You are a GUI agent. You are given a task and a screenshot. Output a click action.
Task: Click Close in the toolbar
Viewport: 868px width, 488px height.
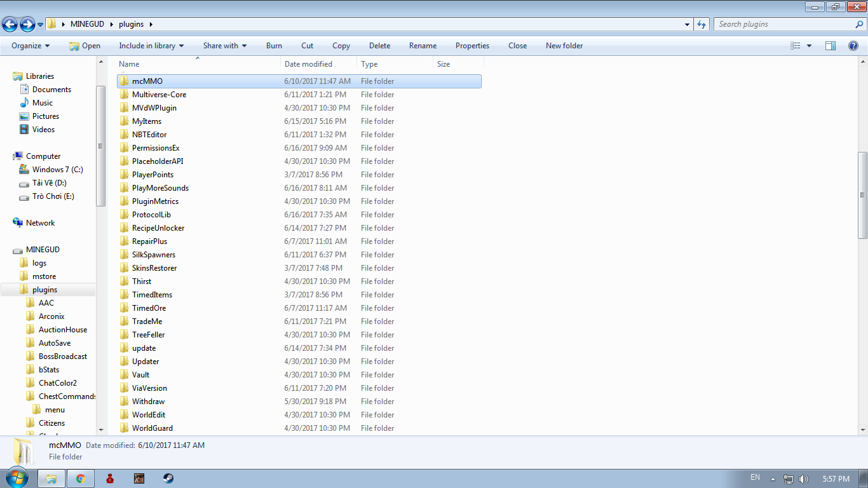coord(518,46)
